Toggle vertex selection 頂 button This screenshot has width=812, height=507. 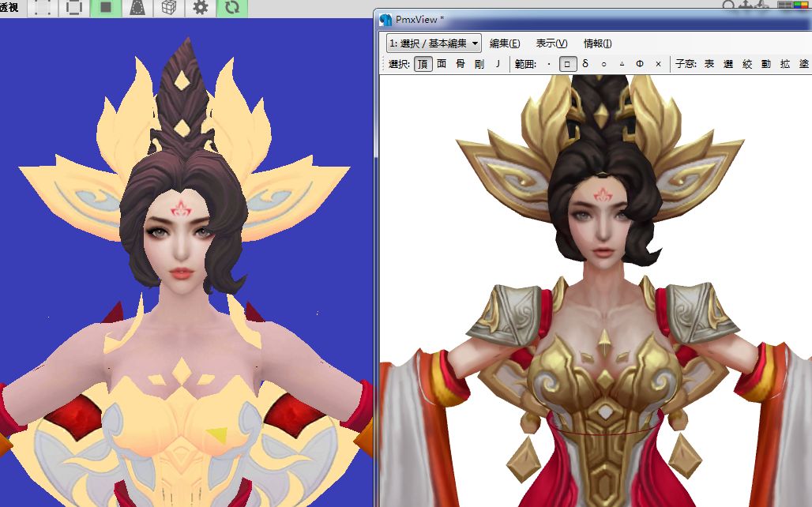pyautogui.click(x=423, y=64)
